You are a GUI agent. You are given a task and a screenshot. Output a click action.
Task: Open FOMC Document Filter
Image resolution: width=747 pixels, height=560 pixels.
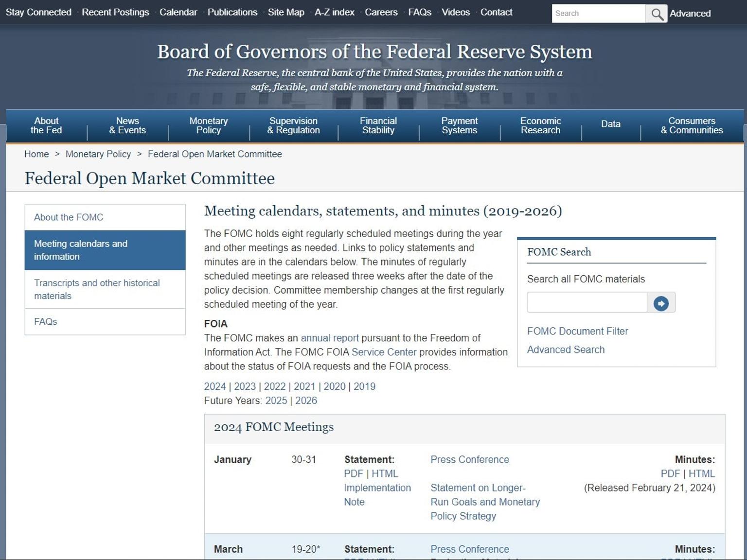578,332
